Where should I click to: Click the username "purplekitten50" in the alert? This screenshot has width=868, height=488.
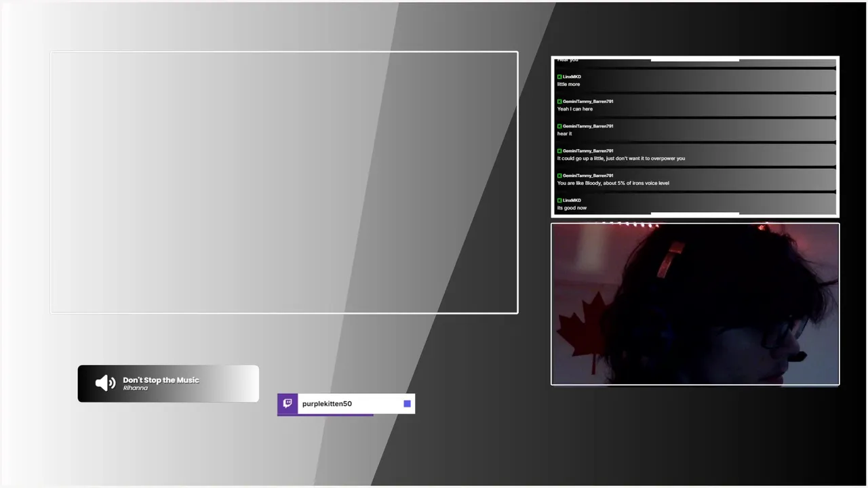click(327, 404)
